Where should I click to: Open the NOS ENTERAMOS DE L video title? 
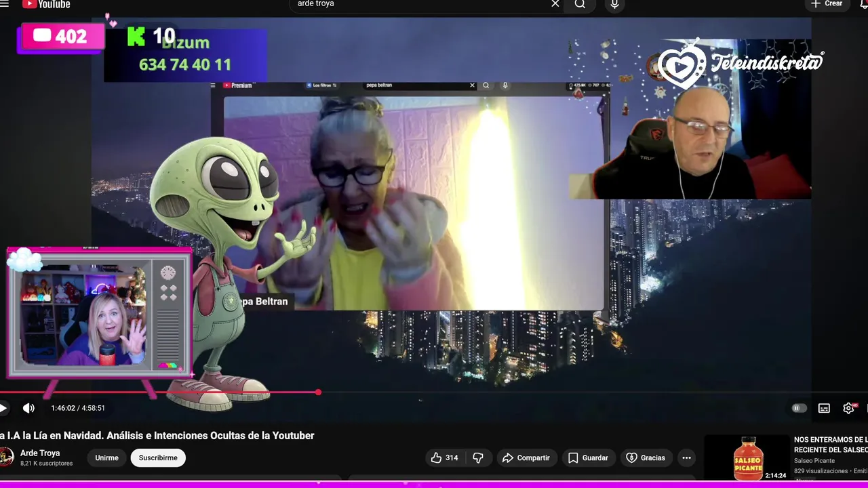pyautogui.click(x=831, y=445)
